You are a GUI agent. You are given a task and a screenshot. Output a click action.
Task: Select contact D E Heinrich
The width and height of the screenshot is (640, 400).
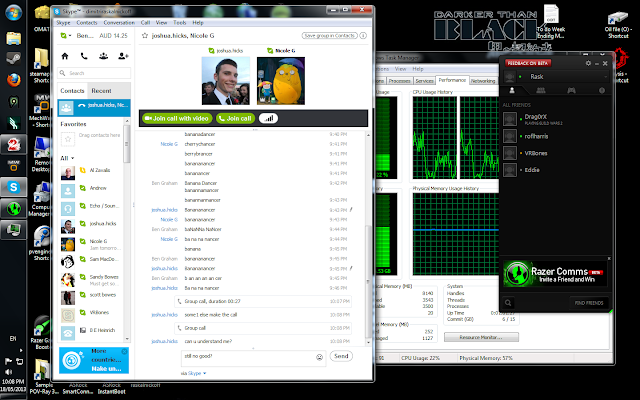[x=91, y=333]
